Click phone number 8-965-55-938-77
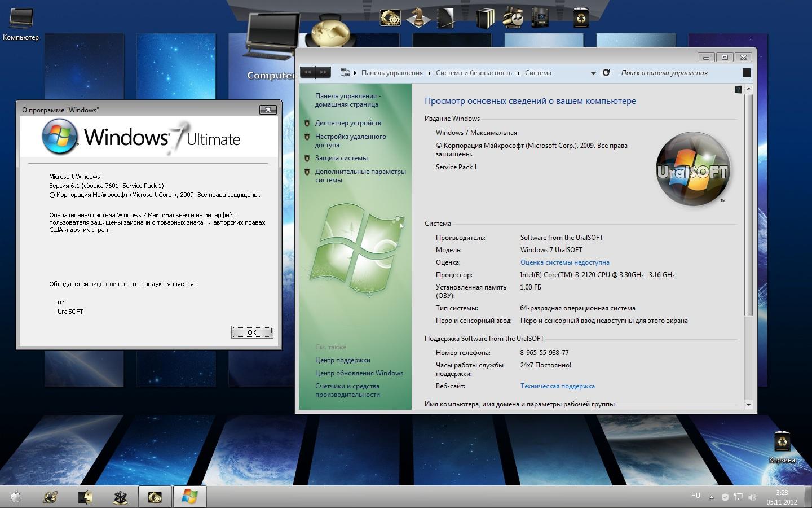 544,353
